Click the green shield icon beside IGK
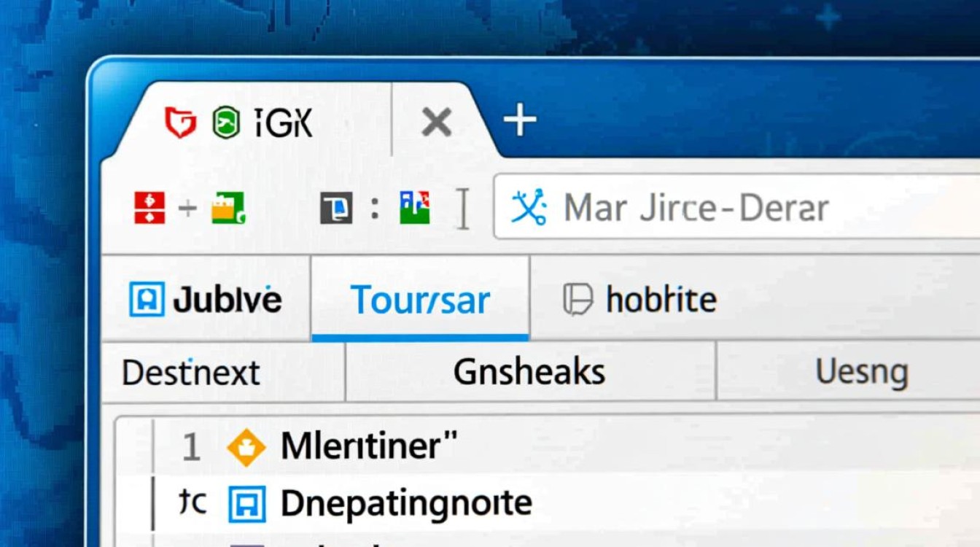Image resolution: width=980 pixels, height=547 pixels. 226,123
